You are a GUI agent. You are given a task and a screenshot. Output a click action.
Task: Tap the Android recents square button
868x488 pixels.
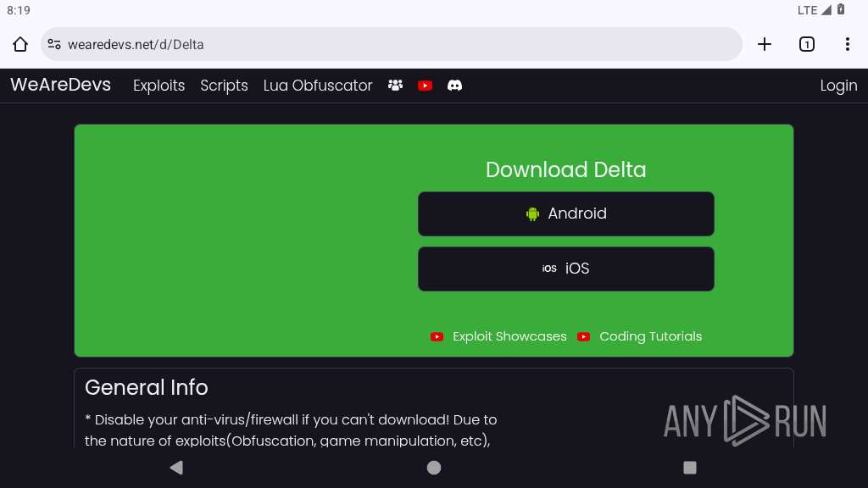690,468
